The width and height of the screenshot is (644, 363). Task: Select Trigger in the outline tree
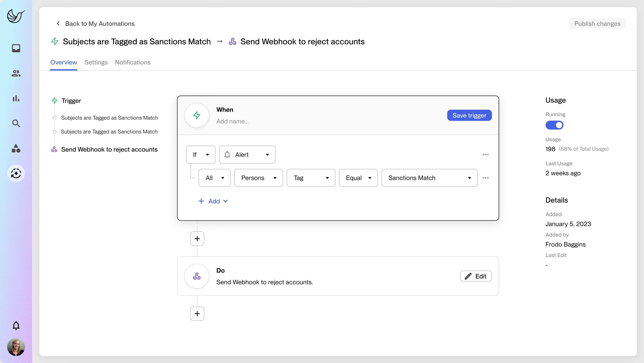(71, 101)
